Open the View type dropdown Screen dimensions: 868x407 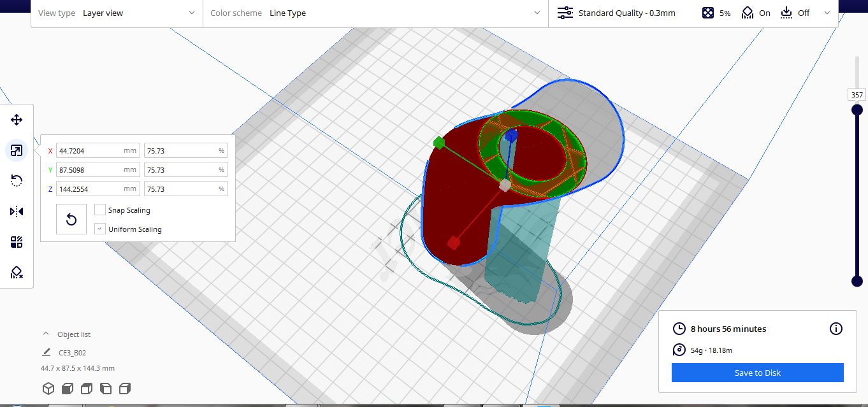coord(117,13)
